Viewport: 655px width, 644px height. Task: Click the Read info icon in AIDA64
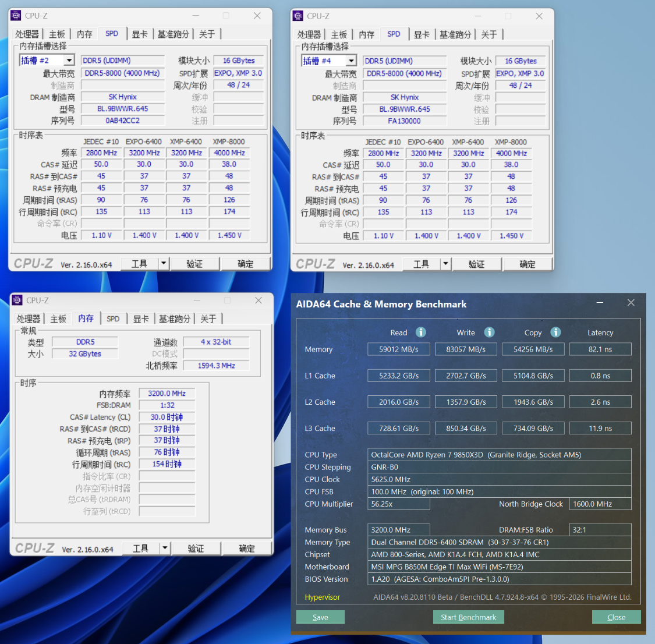[420, 332]
